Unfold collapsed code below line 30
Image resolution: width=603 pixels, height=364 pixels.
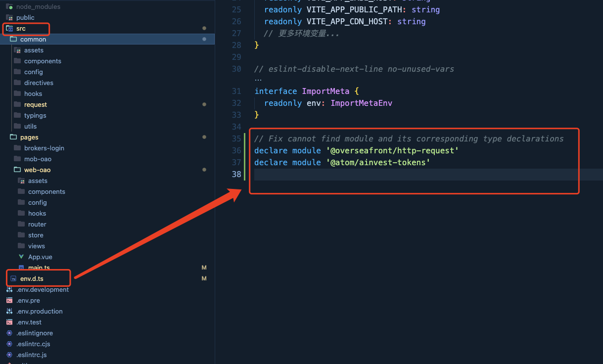coord(258,79)
